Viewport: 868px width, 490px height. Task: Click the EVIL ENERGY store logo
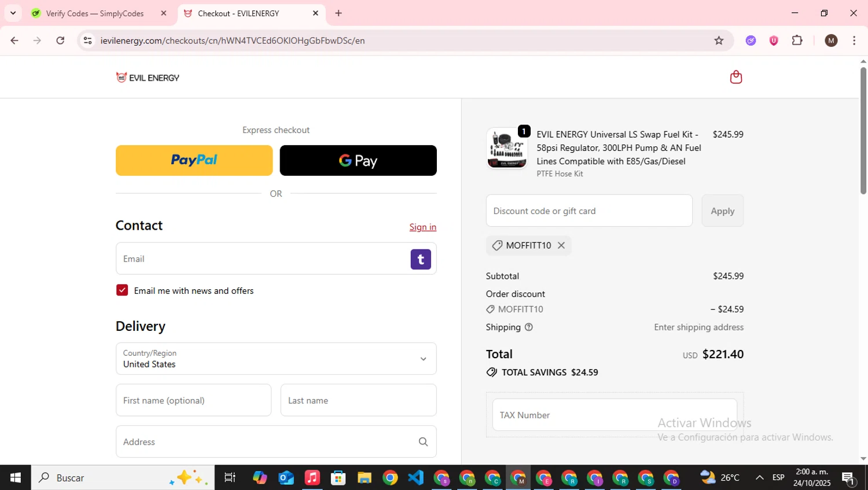[x=148, y=78]
